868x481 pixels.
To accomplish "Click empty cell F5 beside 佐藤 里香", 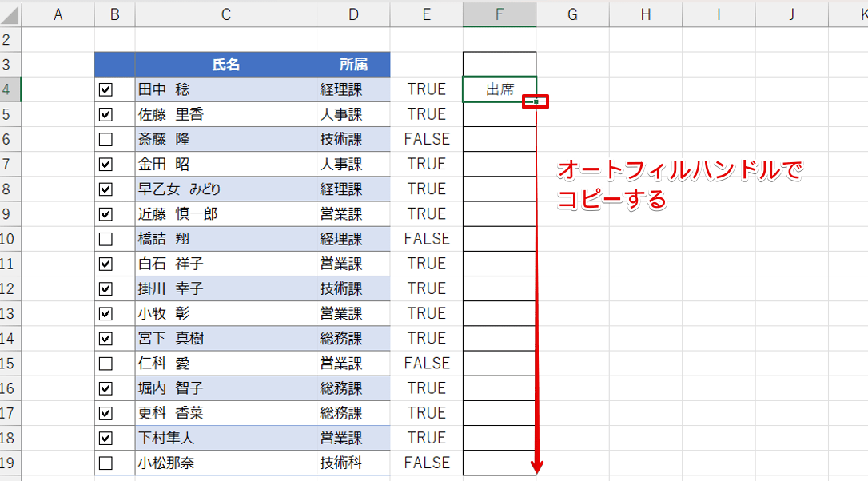I will click(x=500, y=114).
